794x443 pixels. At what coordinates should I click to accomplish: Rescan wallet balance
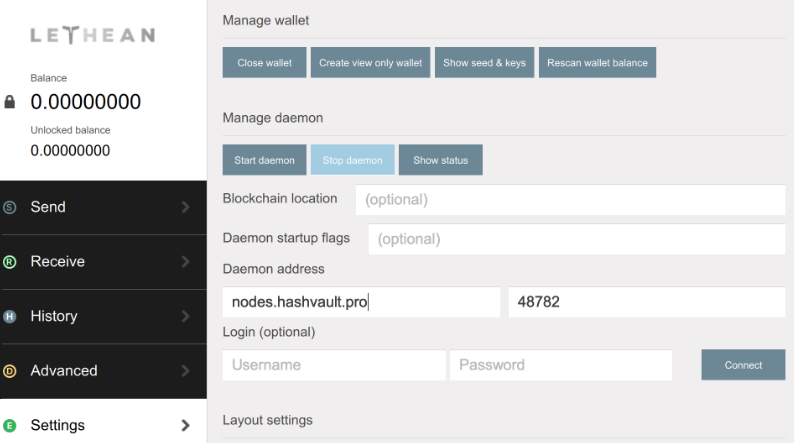[x=597, y=62]
